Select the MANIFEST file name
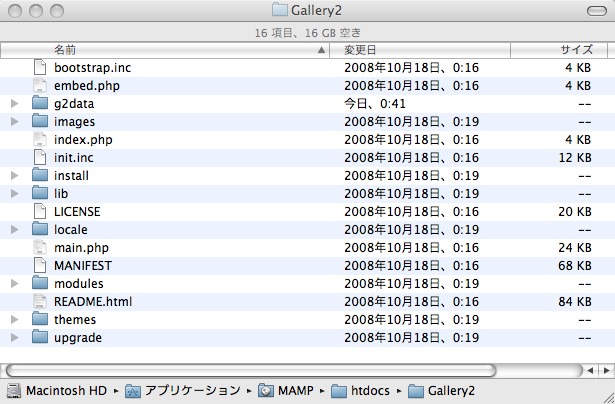The height and width of the screenshot is (404, 615). (83, 266)
